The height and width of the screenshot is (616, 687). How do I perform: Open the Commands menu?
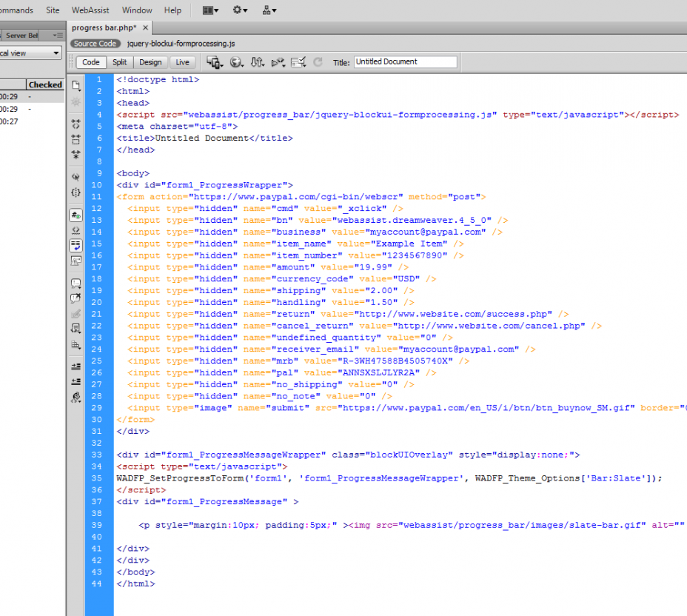16,10
